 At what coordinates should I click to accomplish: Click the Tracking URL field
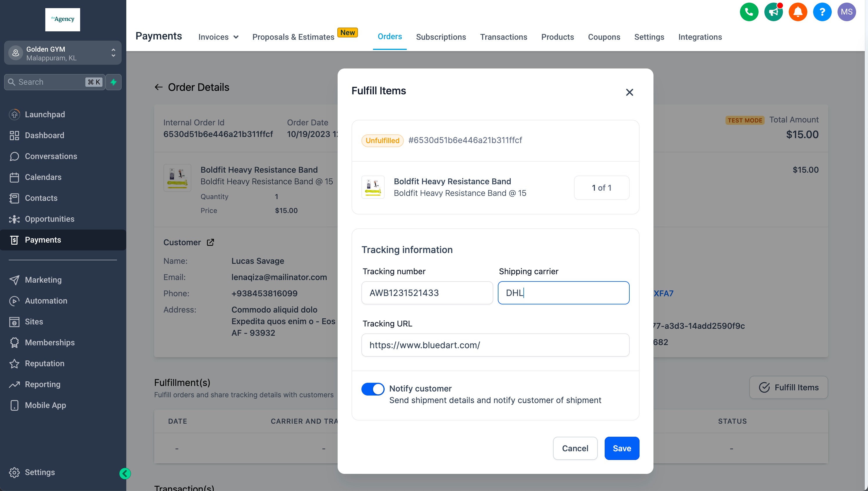(x=495, y=345)
